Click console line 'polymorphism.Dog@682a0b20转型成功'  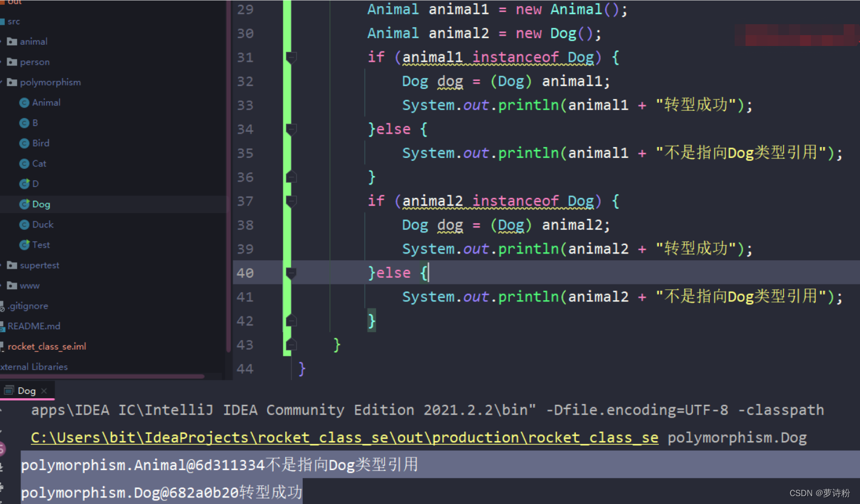tap(162, 493)
